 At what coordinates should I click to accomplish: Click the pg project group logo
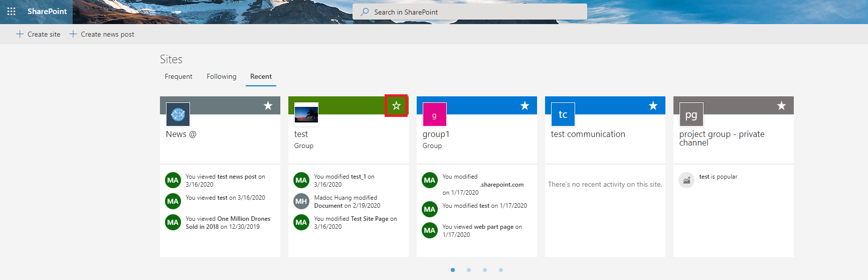[x=691, y=114]
